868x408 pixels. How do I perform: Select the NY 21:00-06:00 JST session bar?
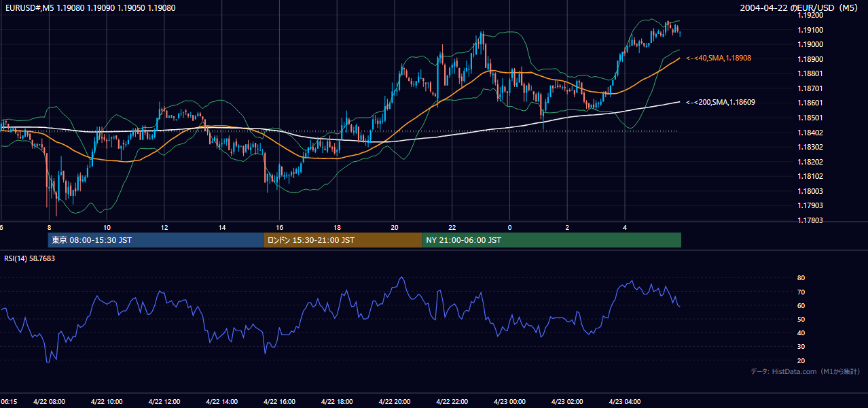(x=551, y=240)
